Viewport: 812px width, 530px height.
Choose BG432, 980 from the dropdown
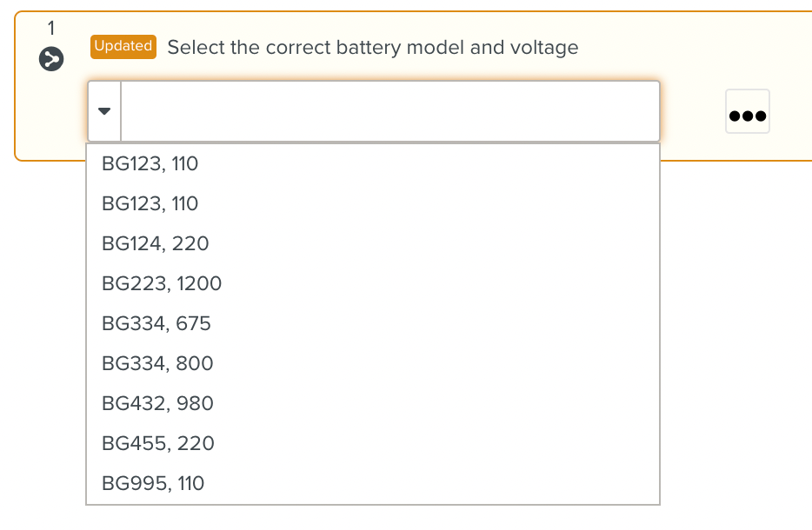coord(157,403)
